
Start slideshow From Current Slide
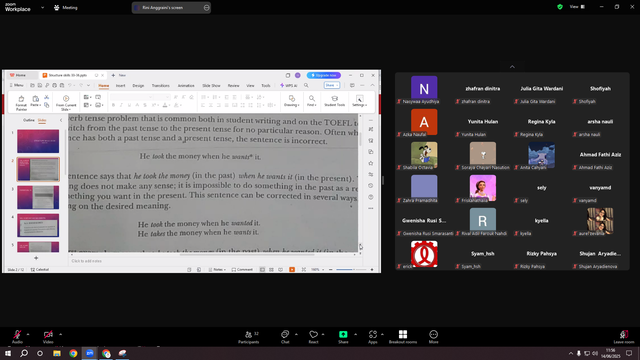(x=66, y=103)
